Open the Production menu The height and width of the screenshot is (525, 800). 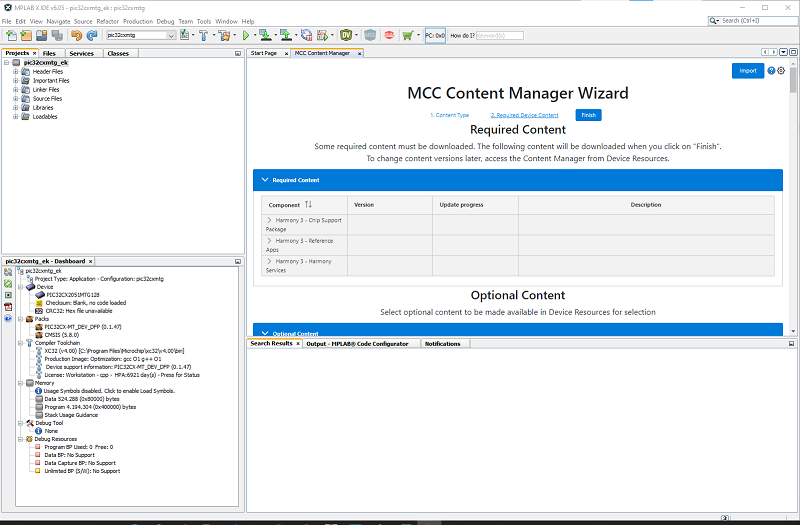pos(138,21)
